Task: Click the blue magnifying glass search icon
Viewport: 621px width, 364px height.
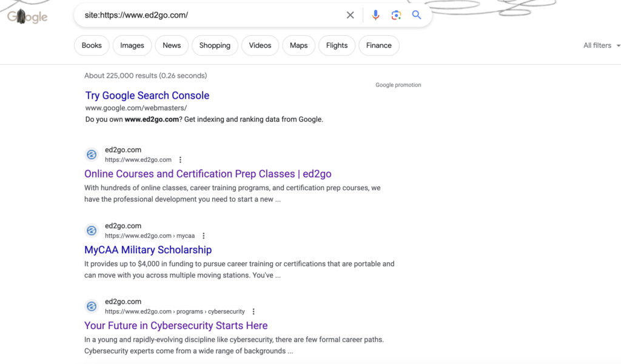Action: (417, 15)
